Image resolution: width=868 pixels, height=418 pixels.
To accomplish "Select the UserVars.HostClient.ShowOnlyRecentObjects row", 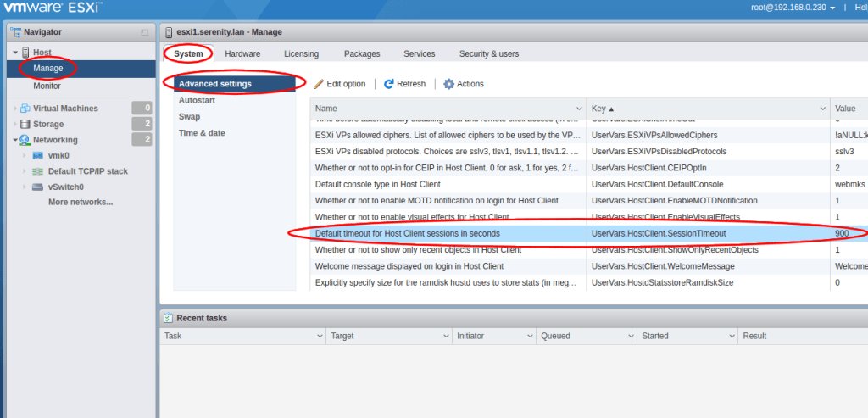I will point(589,249).
